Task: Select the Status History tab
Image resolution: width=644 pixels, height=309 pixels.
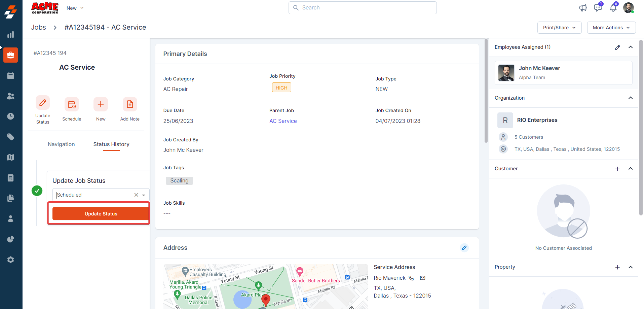Action: (x=111, y=144)
